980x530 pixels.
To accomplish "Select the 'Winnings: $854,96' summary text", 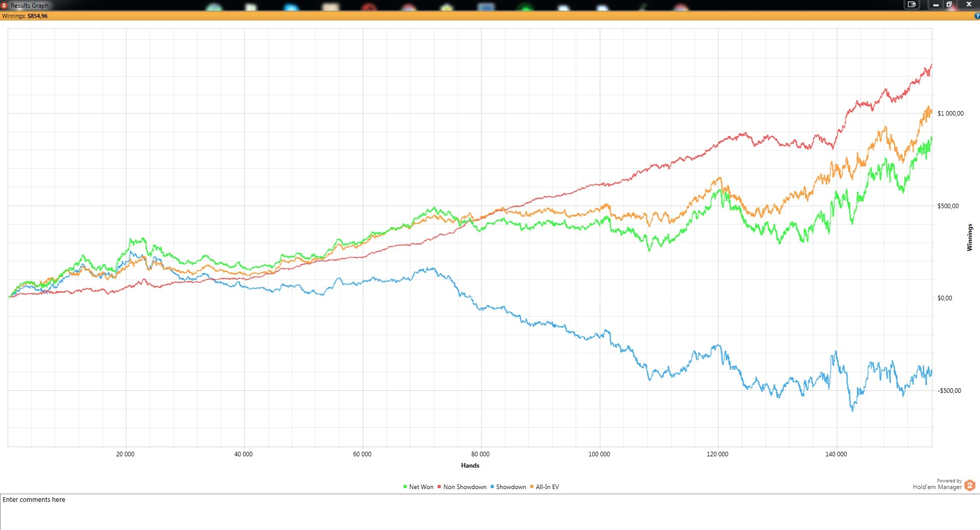I will 25,16.
